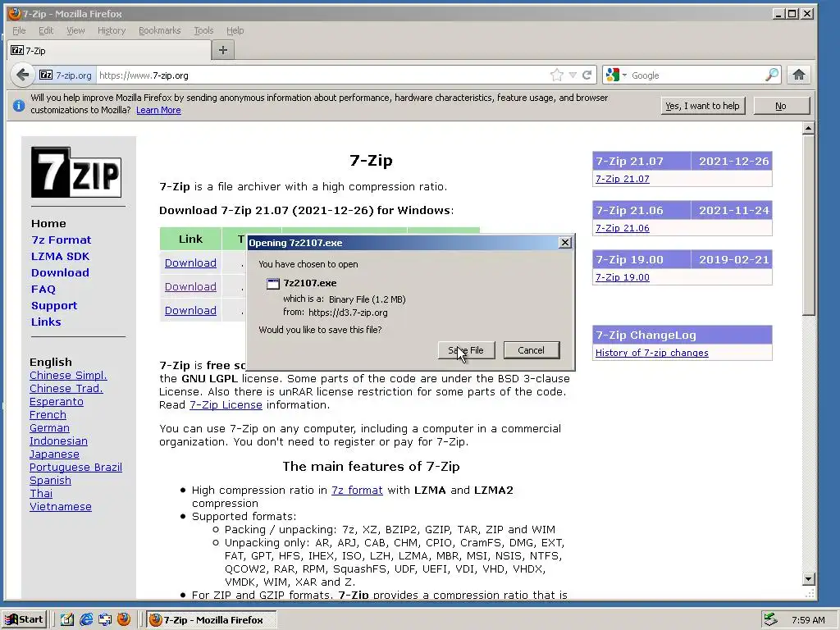The image size is (840, 630).
Task: Open the View menu
Action: (75, 30)
